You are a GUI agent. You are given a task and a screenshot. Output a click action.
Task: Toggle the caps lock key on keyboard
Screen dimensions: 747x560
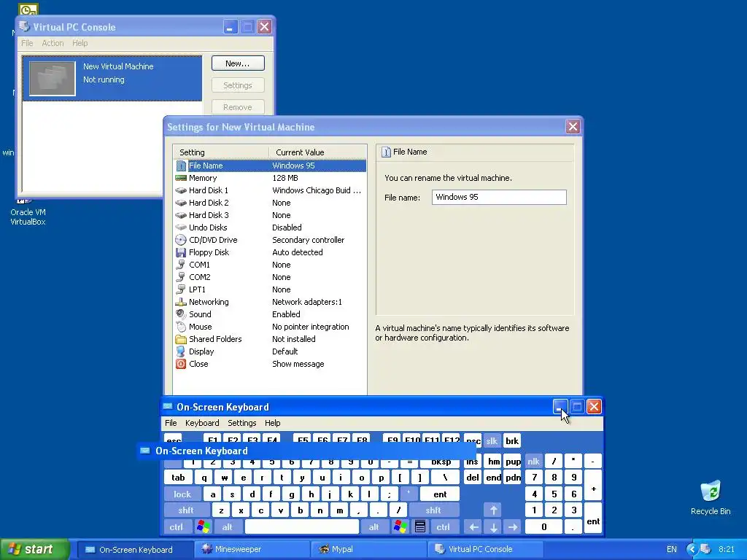click(182, 494)
